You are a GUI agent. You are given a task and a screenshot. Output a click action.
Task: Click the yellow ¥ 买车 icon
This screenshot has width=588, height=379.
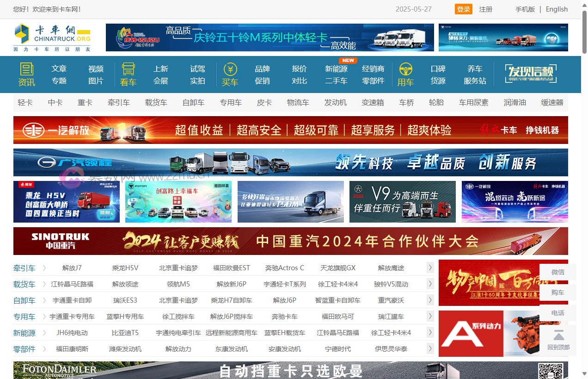(x=230, y=74)
